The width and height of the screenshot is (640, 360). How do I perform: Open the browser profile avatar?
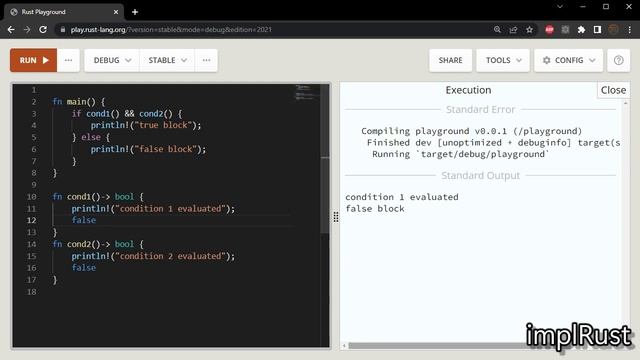613,29
